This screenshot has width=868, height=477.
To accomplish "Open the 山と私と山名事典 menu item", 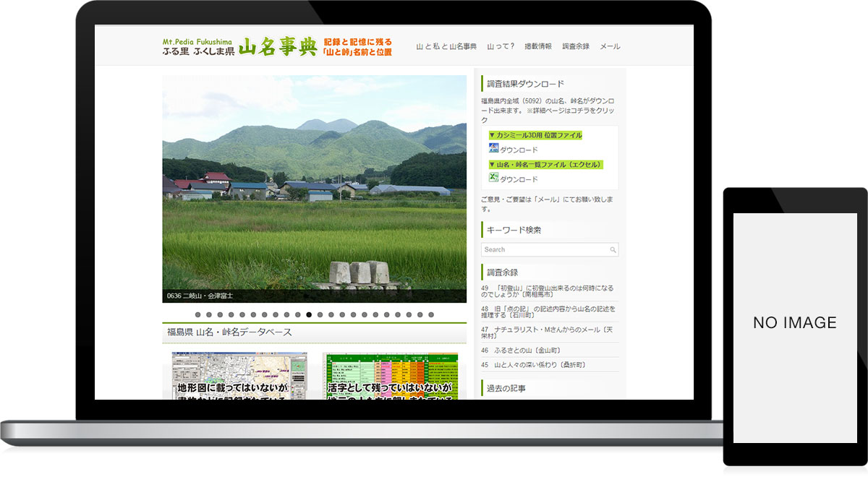I will click(446, 46).
